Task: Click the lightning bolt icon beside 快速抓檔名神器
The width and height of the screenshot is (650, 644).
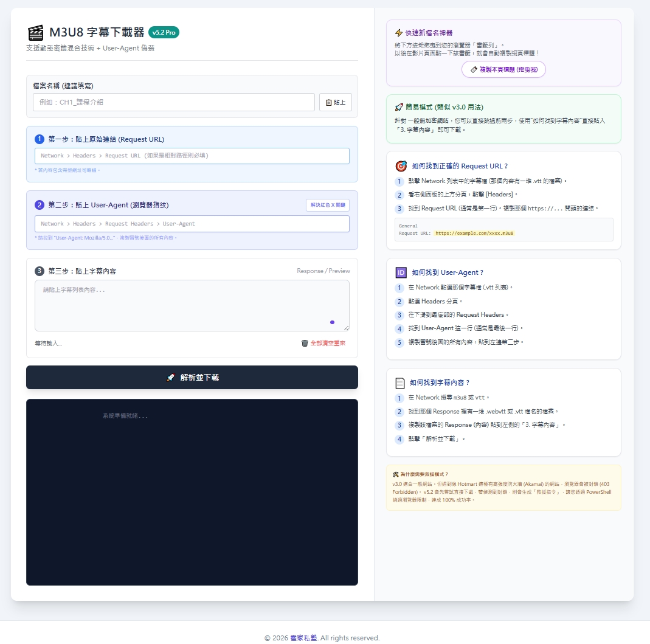Action: (399, 33)
